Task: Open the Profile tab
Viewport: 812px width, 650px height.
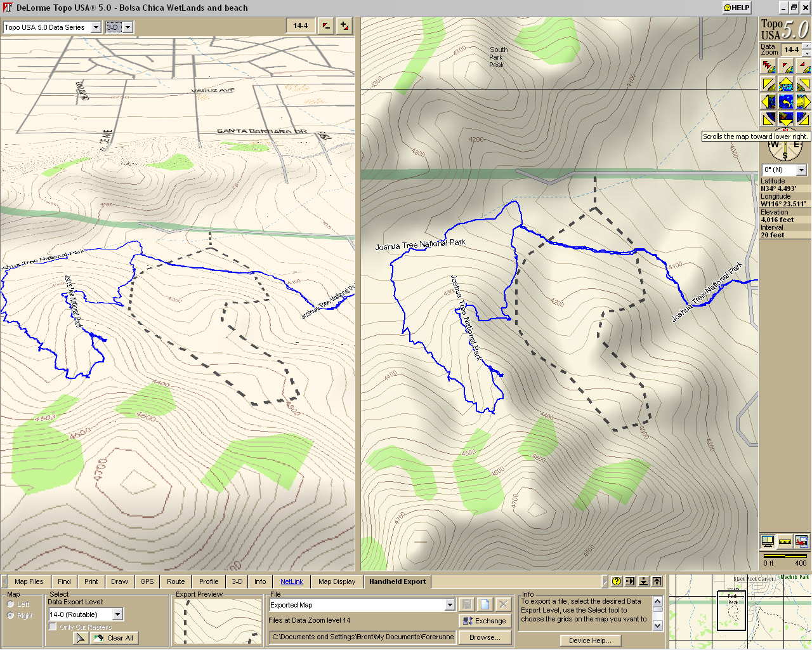Action: point(209,581)
